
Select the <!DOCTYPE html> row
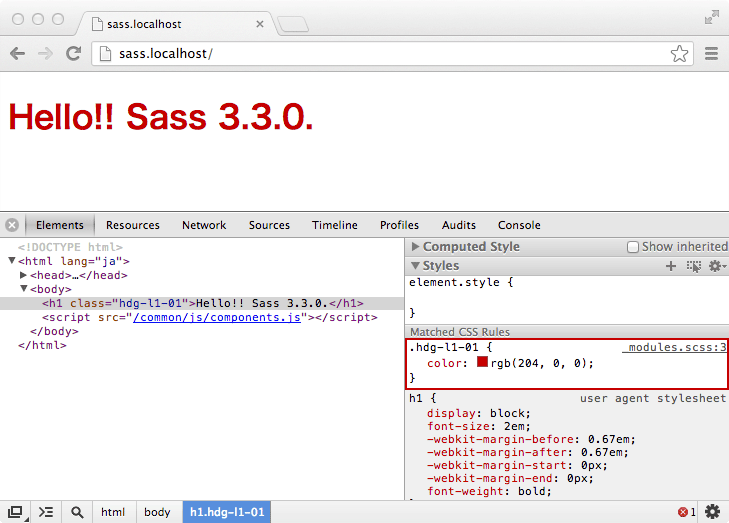[70, 247]
